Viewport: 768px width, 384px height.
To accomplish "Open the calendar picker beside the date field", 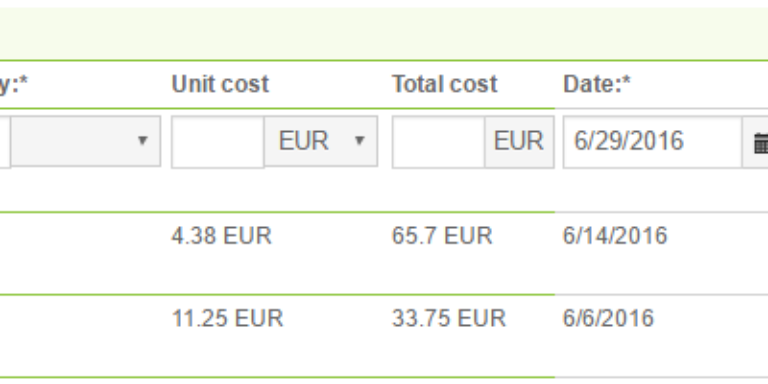I will click(756, 143).
